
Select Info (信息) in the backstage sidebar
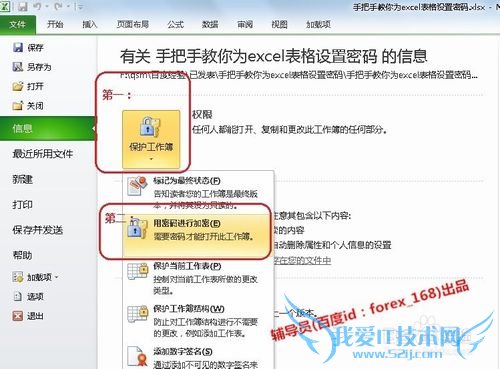point(48,128)
